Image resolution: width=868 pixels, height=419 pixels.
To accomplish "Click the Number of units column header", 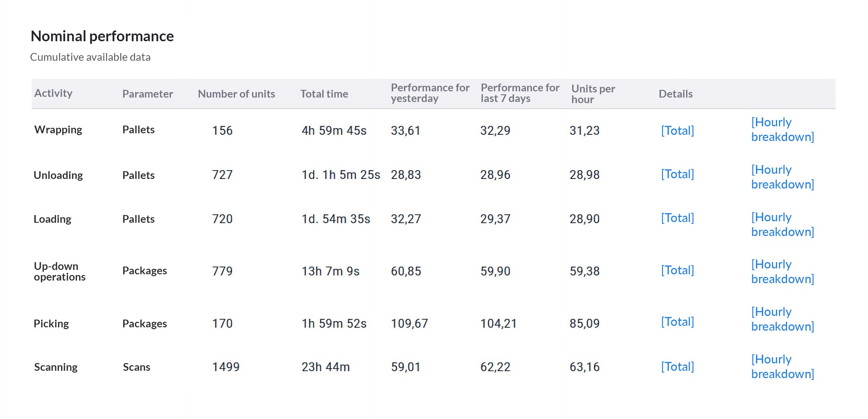I will tap(236, 94).
